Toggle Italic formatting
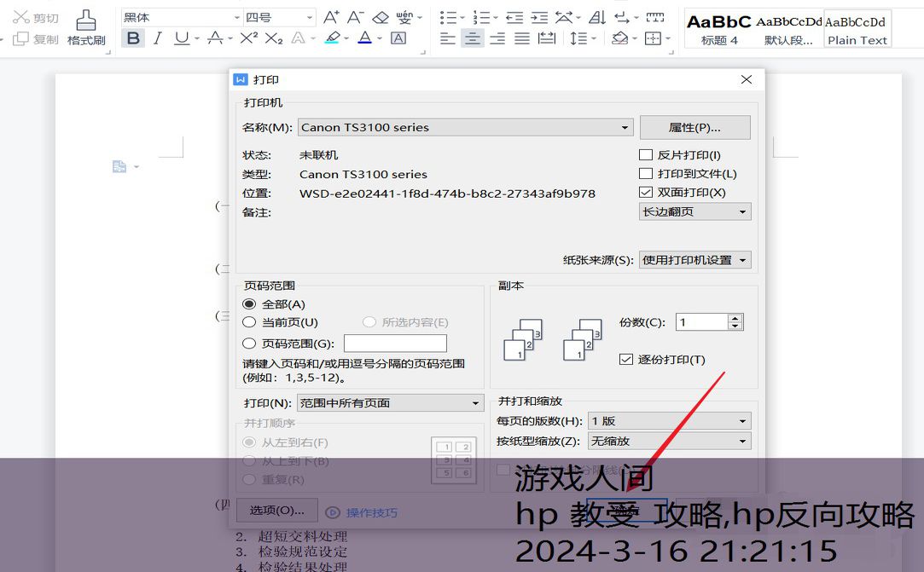Viewport: 924px width, 572px height. pos(157,38)
